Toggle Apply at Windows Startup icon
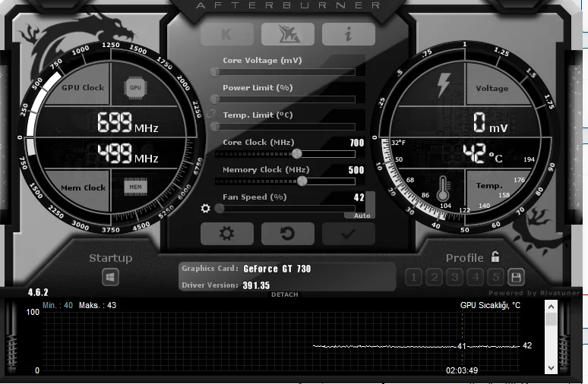 110,278
